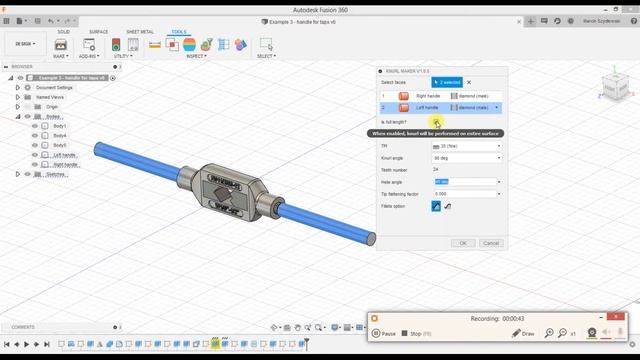Click the Save icon in top bar
This screenshot has width=640, height=360.
(38, 21)
